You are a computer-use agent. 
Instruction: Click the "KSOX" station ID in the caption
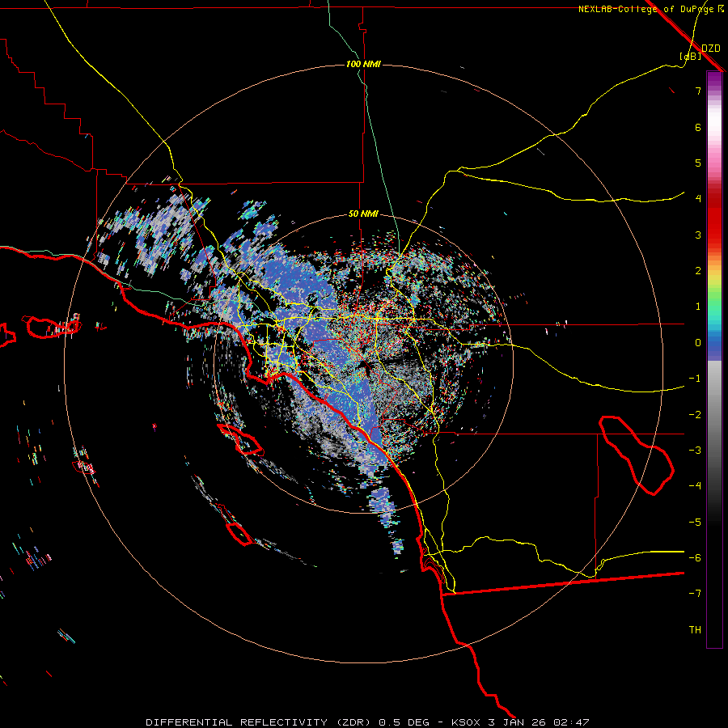pyautogui.click(x=468, y=722)
